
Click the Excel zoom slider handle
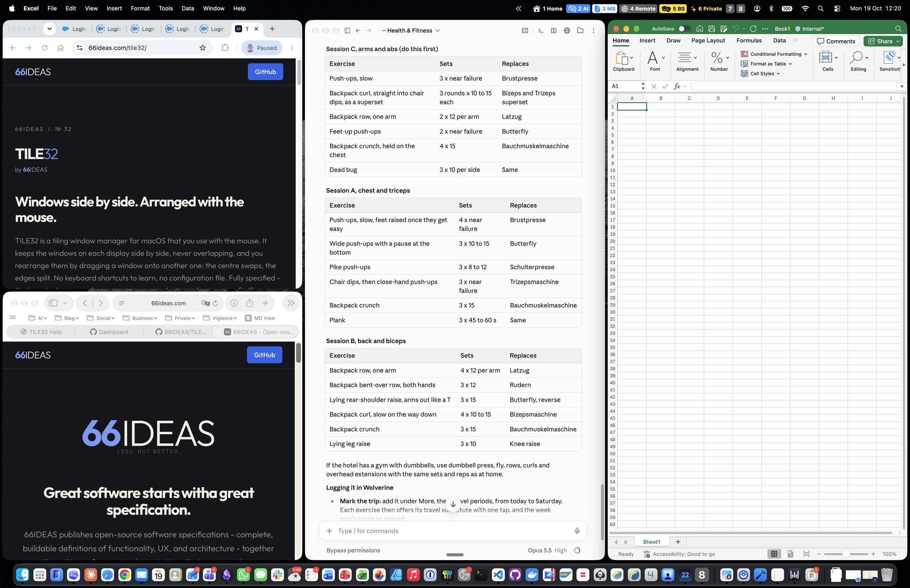click(846, 554)
